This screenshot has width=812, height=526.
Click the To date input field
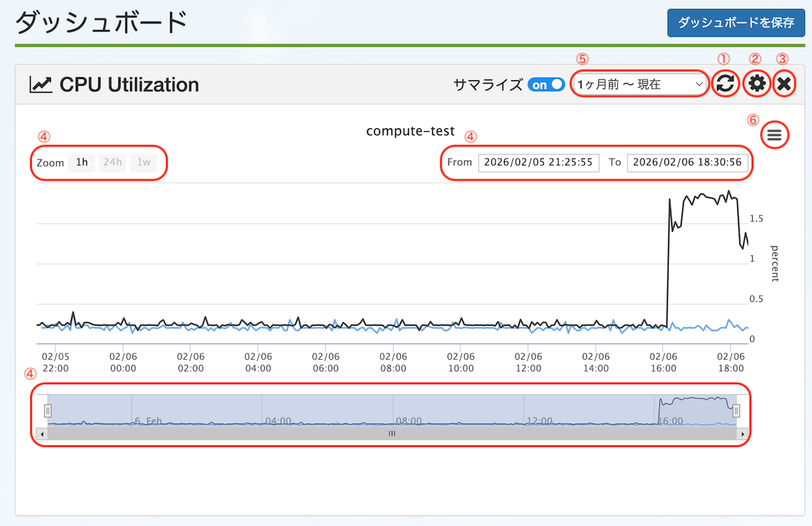tap(687, 162)
